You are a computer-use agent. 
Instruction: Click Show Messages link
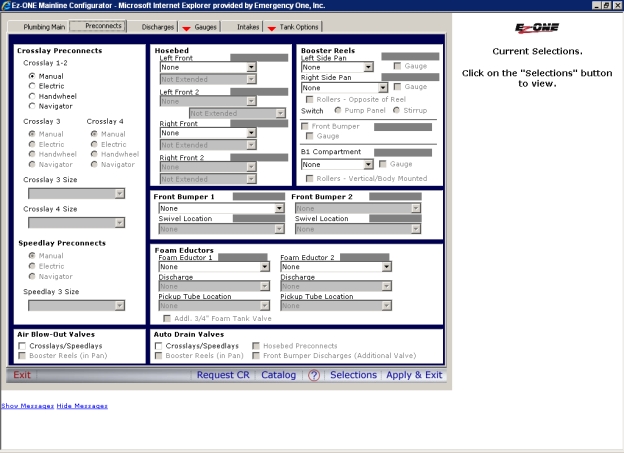[27, 406]
